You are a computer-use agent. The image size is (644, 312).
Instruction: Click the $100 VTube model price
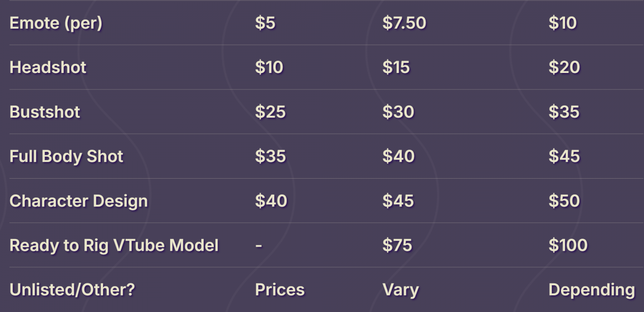(x=568, y=245)
